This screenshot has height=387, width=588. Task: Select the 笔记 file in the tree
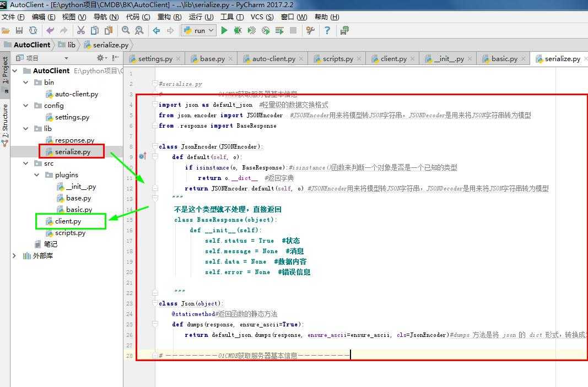tap(46, 244)
